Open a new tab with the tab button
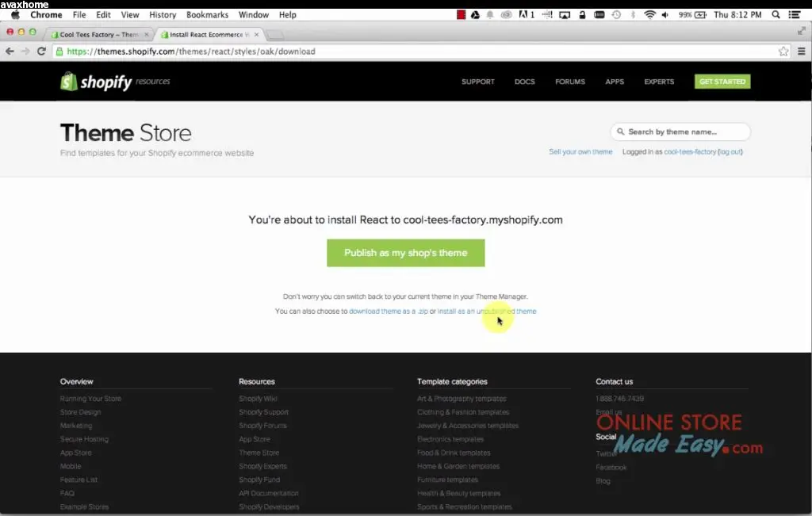 pyautogui.click(x=275, y=35)
